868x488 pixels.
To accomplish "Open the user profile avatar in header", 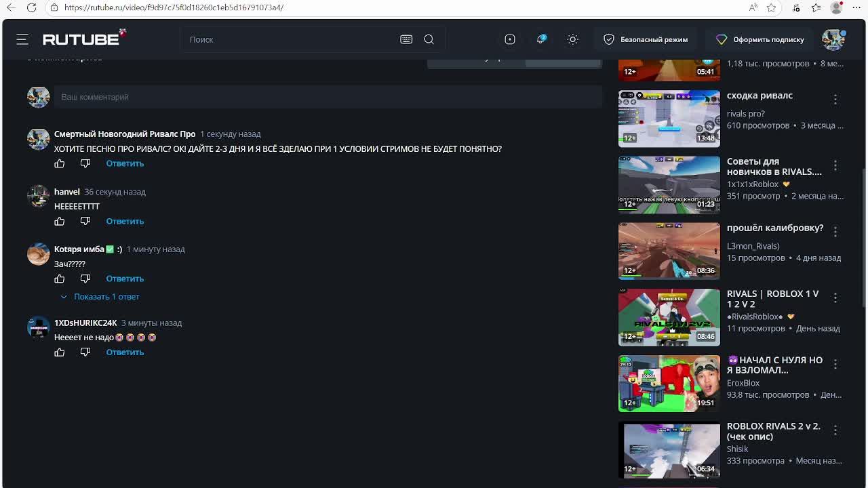I will 833,39.
